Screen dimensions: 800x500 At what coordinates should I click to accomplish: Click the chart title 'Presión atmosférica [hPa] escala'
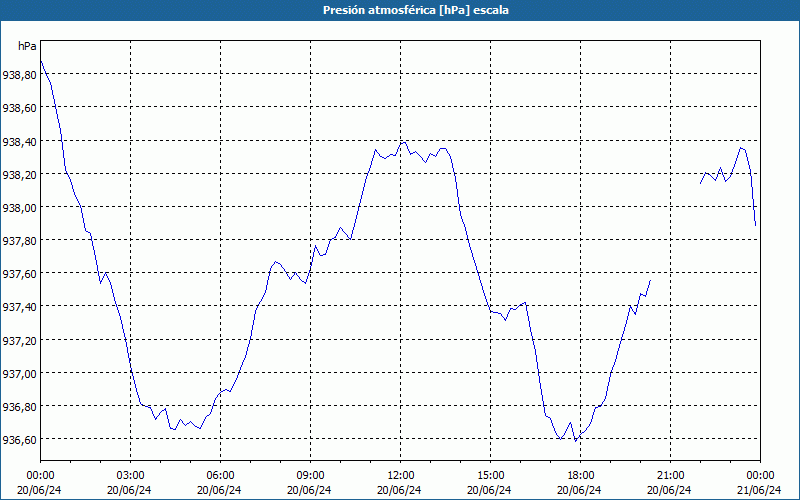pos(416,10)
